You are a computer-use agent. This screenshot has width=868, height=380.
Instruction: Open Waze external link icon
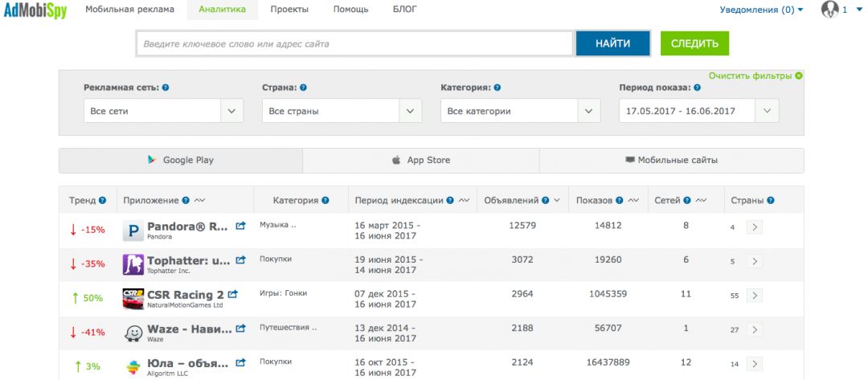click(240, 329)
